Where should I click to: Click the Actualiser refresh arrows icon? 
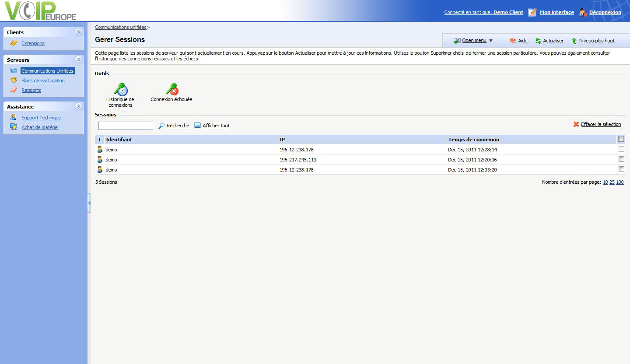click(538, 41)
